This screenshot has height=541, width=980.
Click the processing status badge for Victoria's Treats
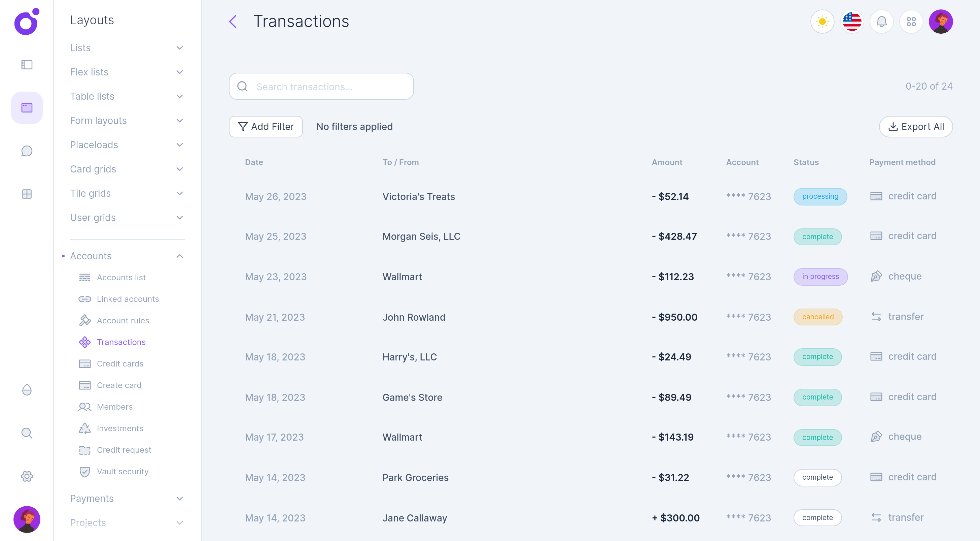pyautogui.click(x=820, y=196)
